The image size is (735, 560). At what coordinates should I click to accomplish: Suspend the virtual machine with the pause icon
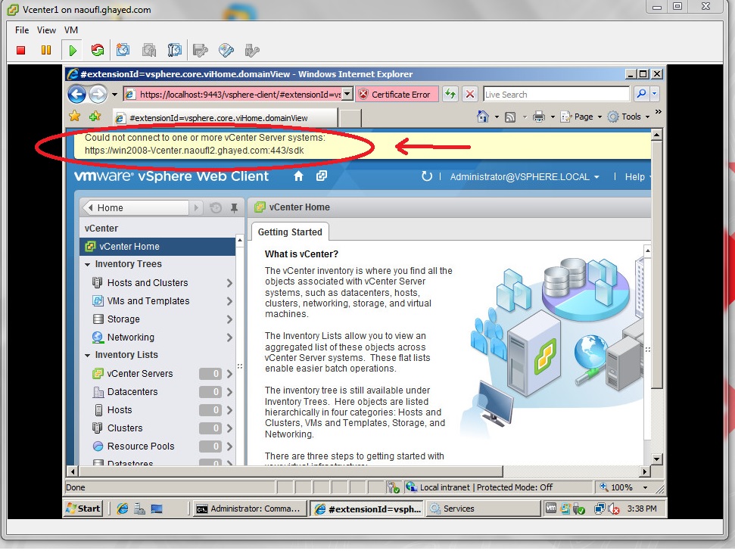coord(46,49)
